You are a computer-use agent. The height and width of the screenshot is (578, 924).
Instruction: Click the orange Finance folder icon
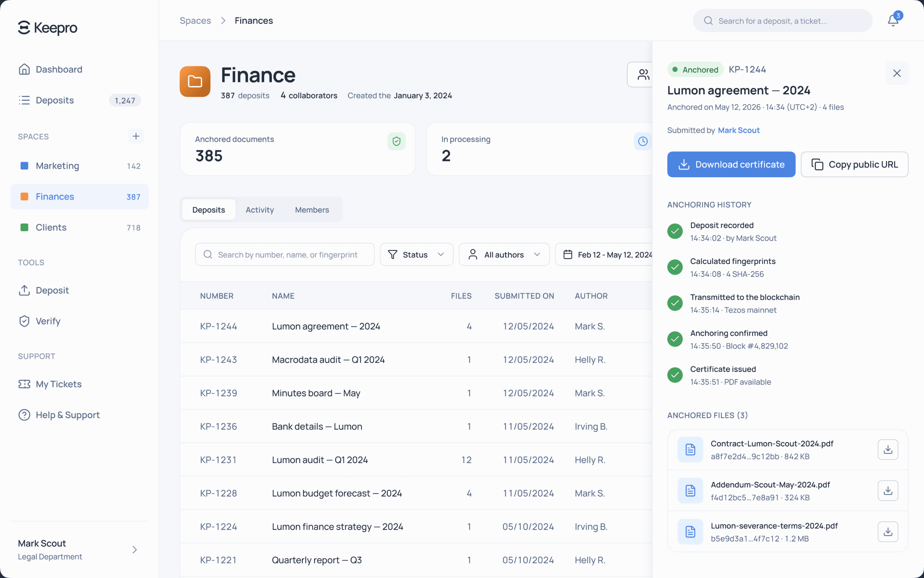tap(195, 81)
